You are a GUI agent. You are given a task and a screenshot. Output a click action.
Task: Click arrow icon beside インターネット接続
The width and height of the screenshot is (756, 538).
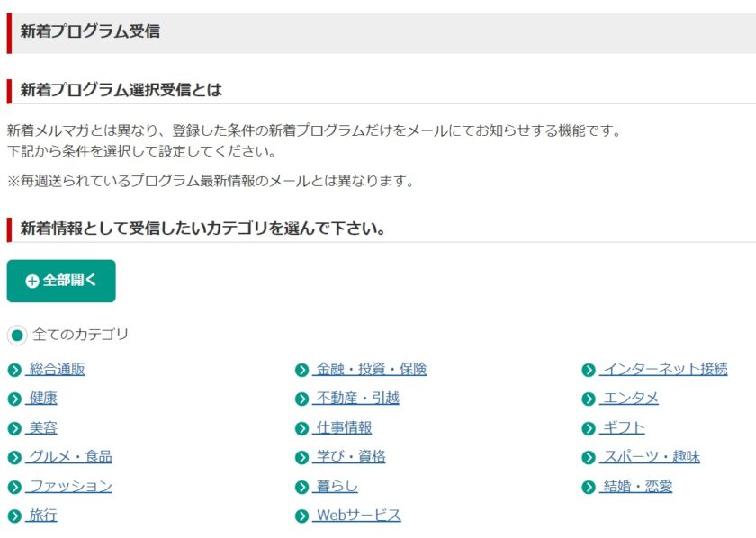point(589,371)
